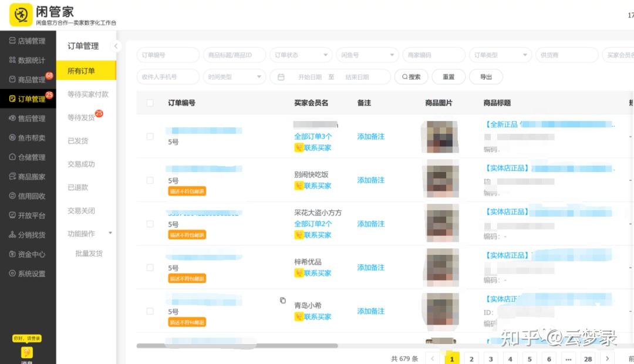The image size is (634, 364).
Task: Open 商品搬家 in the sidebar
Action: point(28,177)
